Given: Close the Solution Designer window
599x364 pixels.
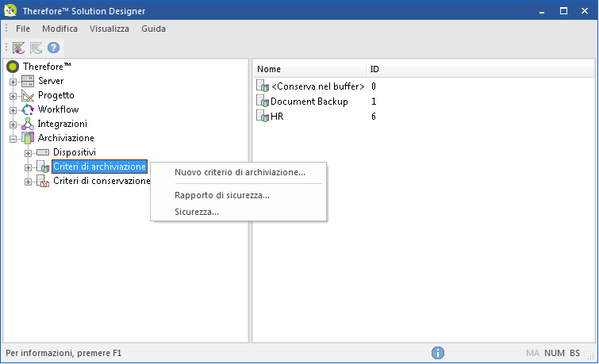Looking at the screenshot, I should click(585, 11).
